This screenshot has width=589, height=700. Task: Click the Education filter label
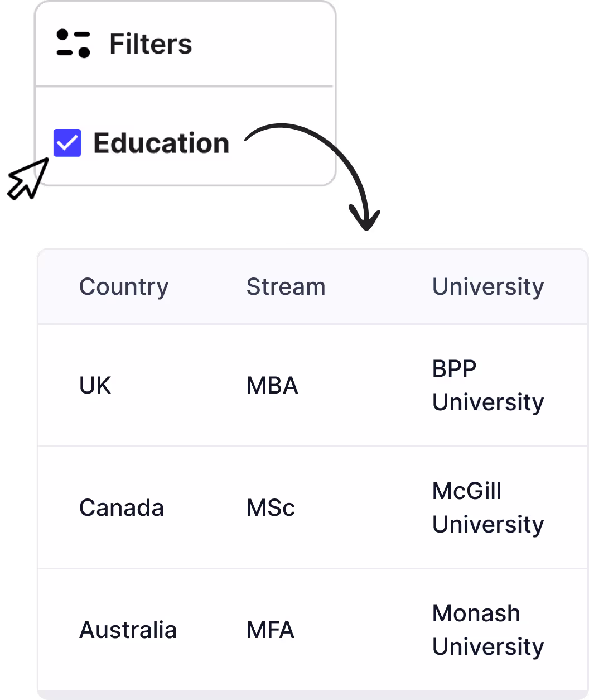pyautogui.click(x=161, y=143)
